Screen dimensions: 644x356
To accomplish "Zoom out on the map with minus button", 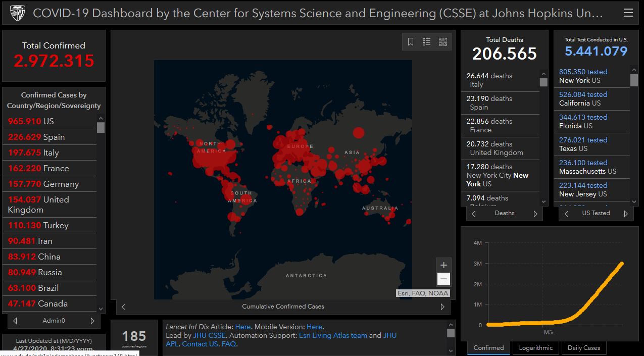I will pyautogui.click(x=443, y=279).
